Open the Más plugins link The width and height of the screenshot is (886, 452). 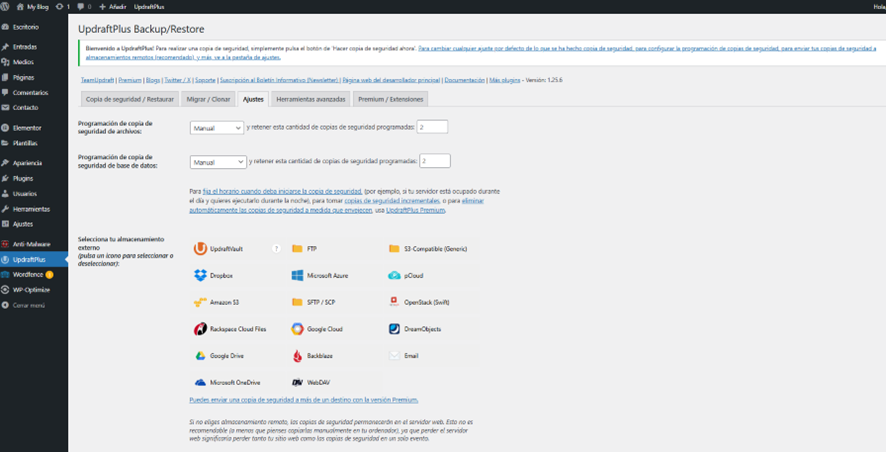pyautogui.click(x=505, y=80)
